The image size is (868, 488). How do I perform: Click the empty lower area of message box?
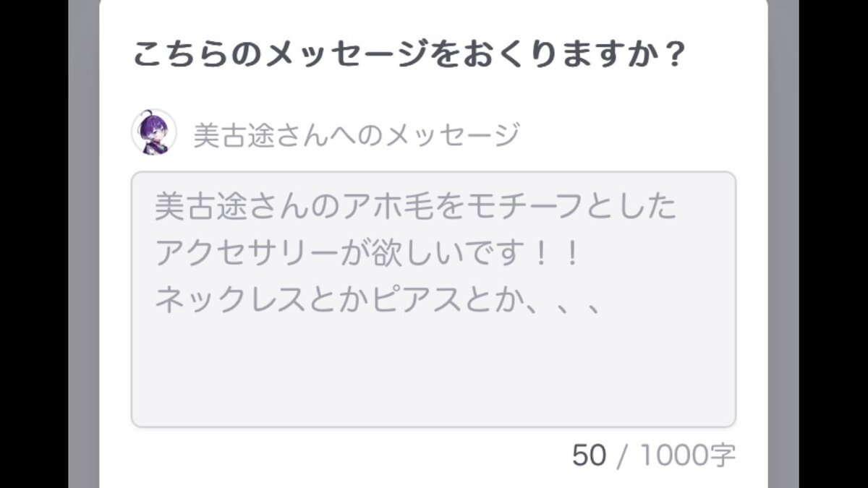(x=433, y=372)
